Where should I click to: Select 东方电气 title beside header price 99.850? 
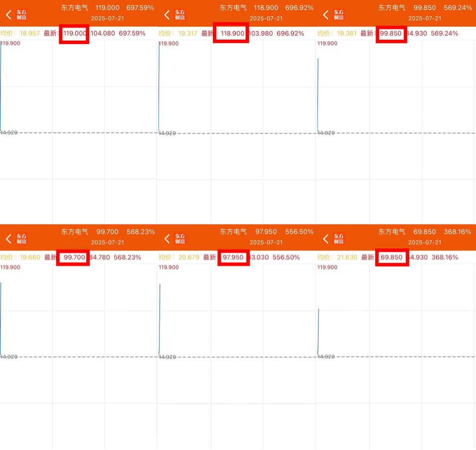pyautogui.click(x=392, y=7)
